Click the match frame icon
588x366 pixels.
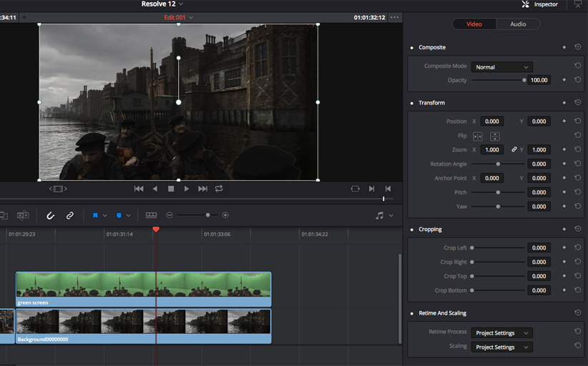pyautogui.click(x=355, y=189)
